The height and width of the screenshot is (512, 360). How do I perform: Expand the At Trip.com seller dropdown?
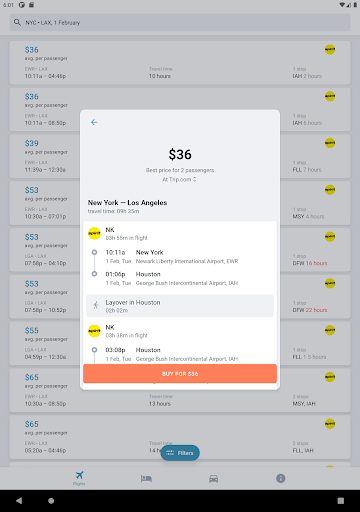179,179
